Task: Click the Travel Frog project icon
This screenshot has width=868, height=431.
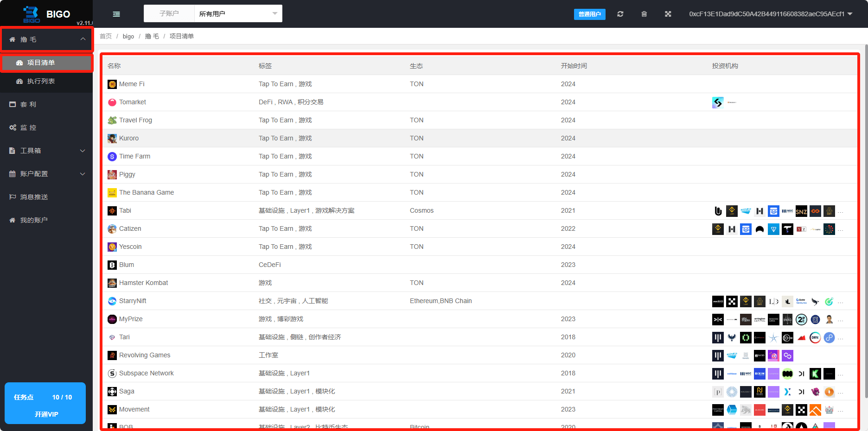Action: [x=112, y=120]
